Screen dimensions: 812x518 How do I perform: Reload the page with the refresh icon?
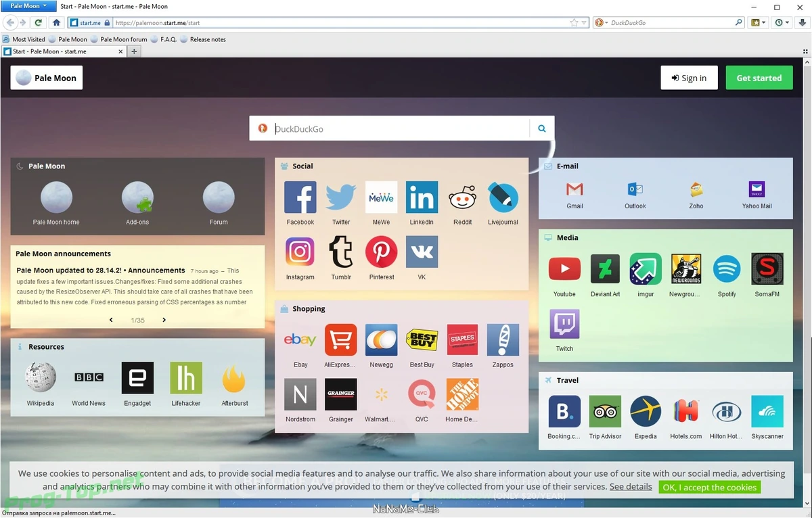(x=39, y=22)
